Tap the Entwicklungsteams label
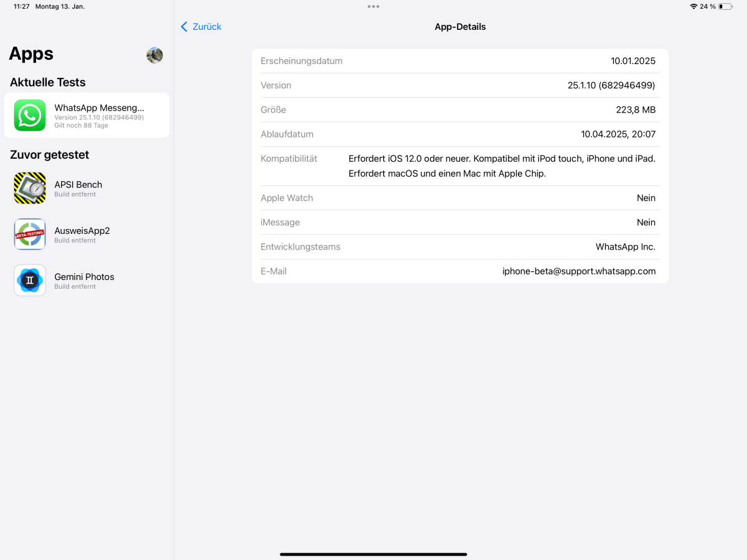The height and width of the screenshot is (560, 747). [301, 247]
